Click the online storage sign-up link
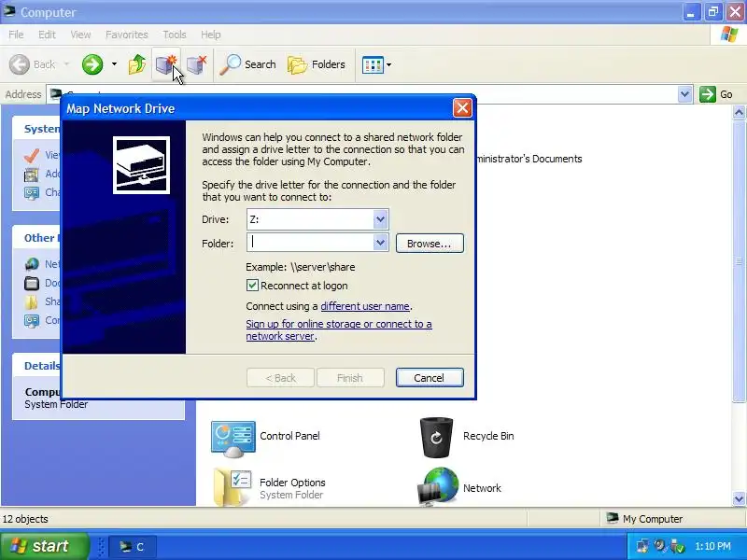The image size is (747, 560). tap(339, 329)
